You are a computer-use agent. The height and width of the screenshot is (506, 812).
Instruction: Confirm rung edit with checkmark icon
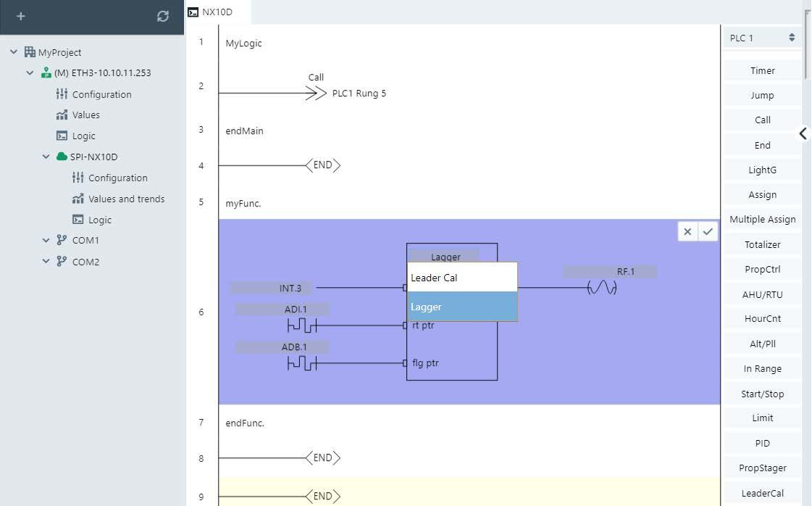(x=708, y=231)
